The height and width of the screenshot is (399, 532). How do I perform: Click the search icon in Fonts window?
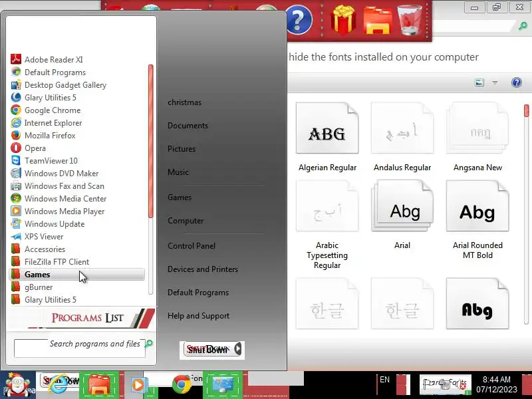click(523, 25)
